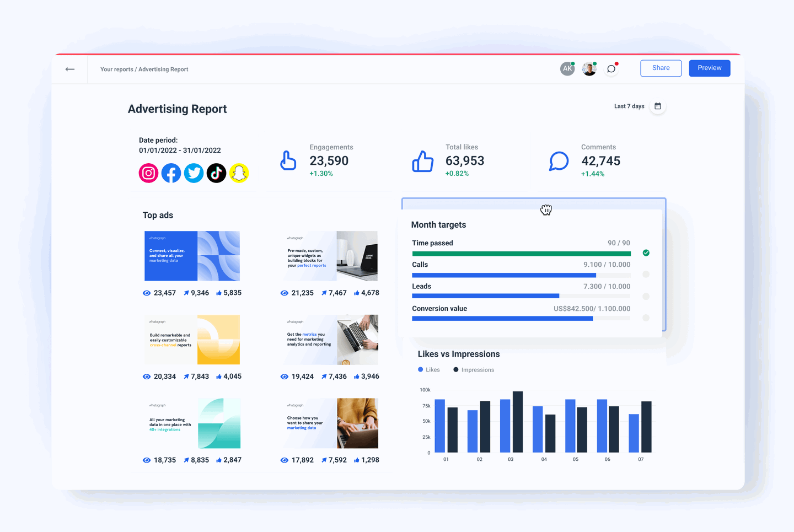Click the back arrow to leave the report
Screen dimensions: 794x532
click(70, 69)
